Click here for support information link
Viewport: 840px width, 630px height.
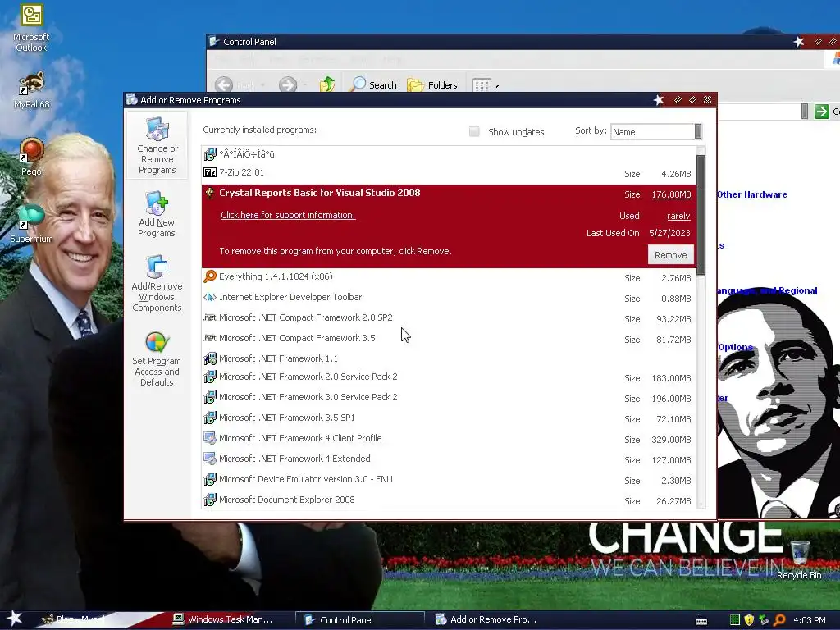point(288,215)
